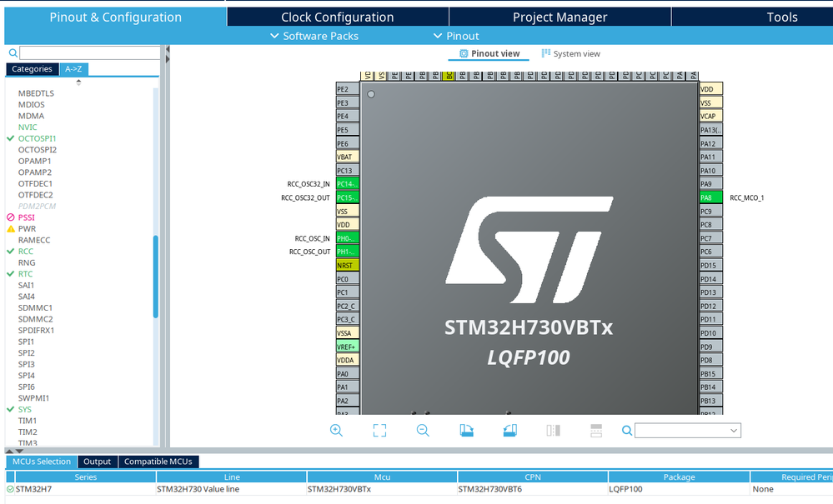Screen dimensions: 833x504
Task: Click the CPN column header
Action: 533,477
